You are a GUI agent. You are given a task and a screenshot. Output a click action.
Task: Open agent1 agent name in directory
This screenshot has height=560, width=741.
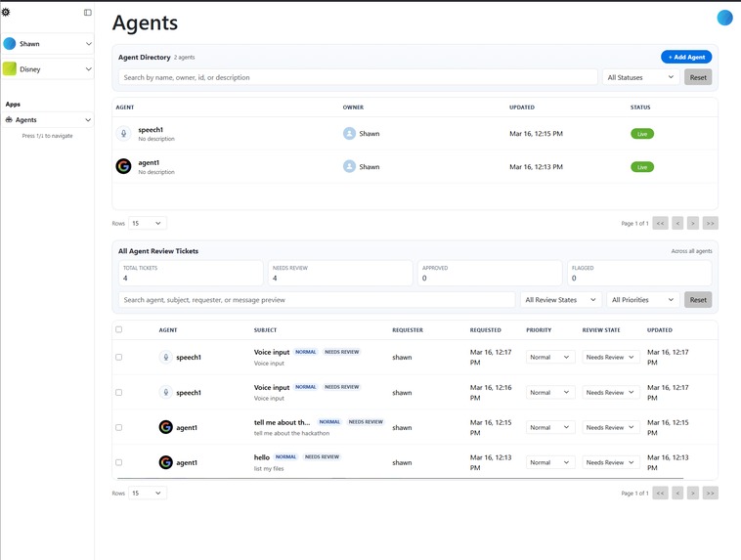click(149, 162)
